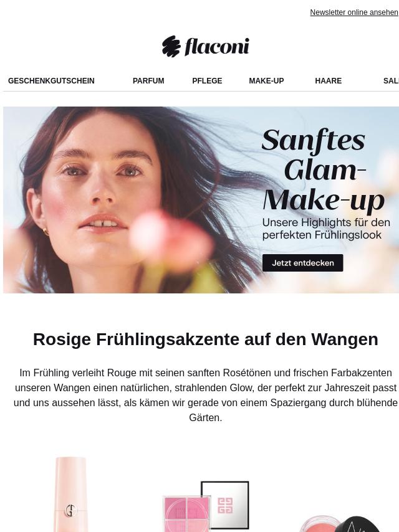Click the Armani emblem on the bottle
The height and width of the screenshot is (532, 399).
point(70,510)
